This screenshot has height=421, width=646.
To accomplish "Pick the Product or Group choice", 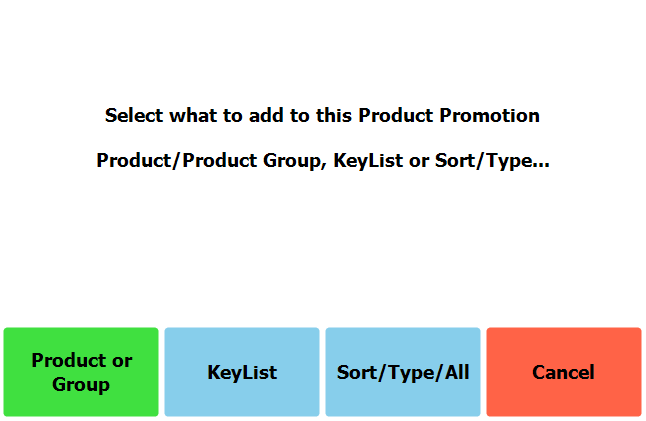I will pyautogui.click(x=81, y=372).
